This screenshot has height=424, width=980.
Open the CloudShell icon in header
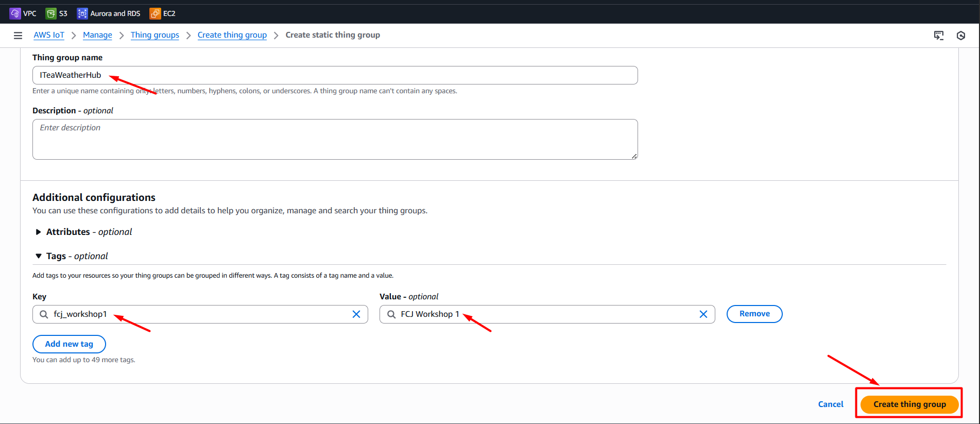coord(939,36)
